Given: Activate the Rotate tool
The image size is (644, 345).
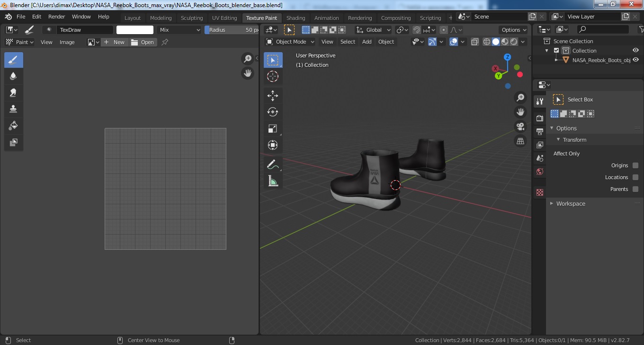Looking at the screenshot, I should click(273, 112).
